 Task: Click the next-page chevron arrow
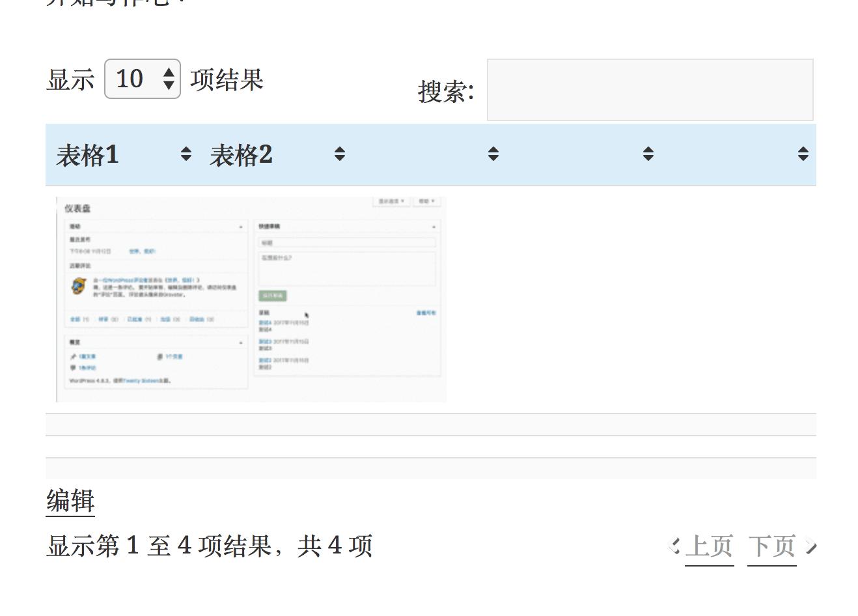[x=811, y=546]
